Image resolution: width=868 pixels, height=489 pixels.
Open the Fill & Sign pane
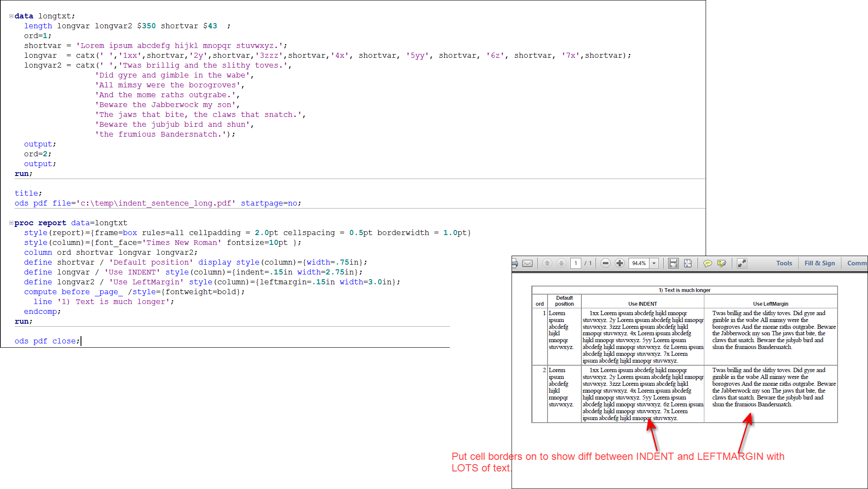[819, 263]
